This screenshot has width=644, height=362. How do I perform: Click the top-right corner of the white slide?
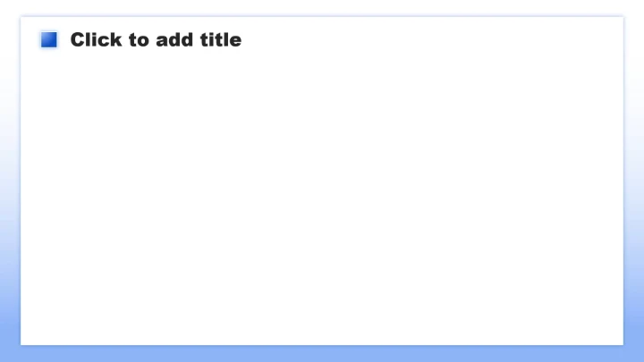pos(619,20)
